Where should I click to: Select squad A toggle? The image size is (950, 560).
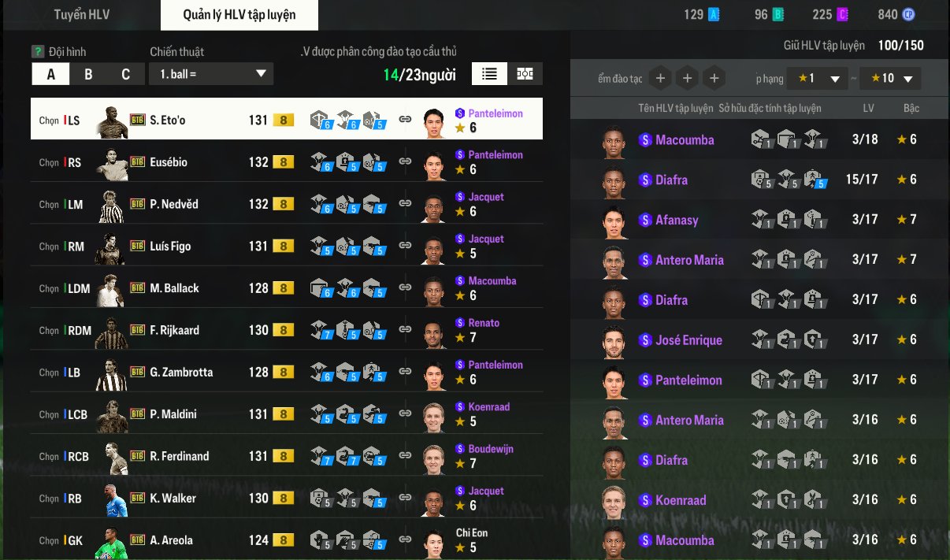(x=51, y=74)
